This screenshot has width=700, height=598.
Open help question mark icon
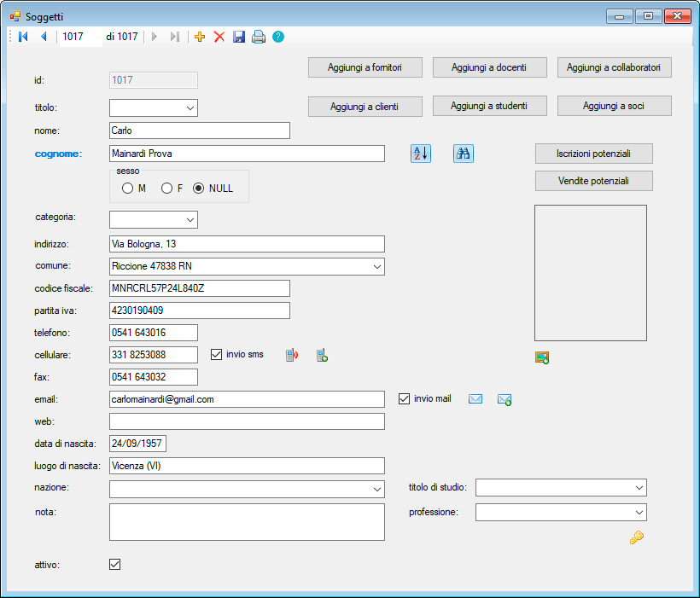click(278, 37)
